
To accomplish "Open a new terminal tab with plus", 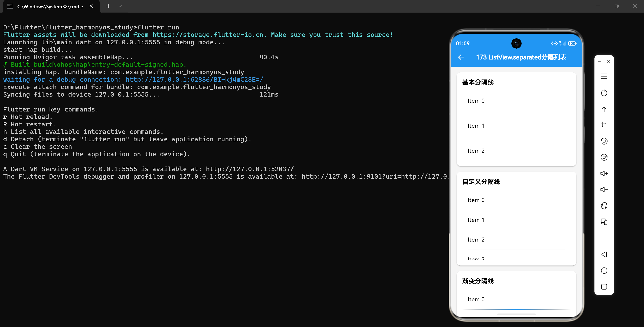I will 108,6.
